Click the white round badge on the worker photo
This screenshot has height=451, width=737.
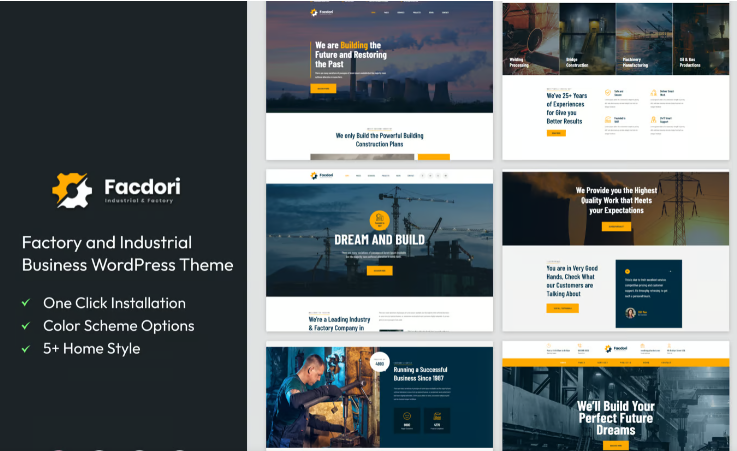click(x=379, y=362)
